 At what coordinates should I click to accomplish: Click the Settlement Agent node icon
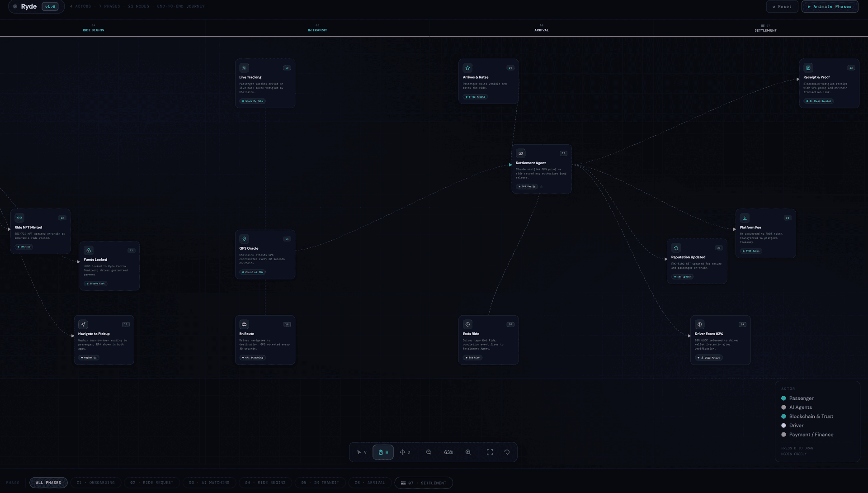pyautogui.click(x=520, y=153)
